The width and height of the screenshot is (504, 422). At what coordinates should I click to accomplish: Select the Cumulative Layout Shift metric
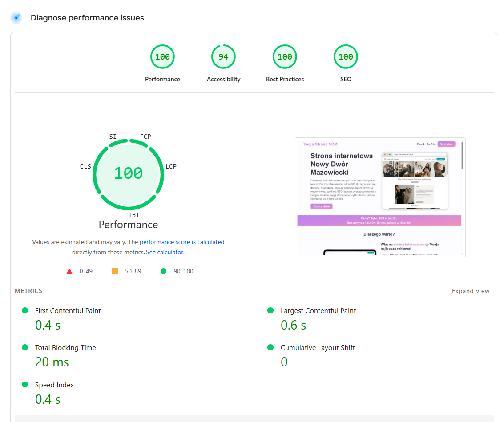(377, 355)
